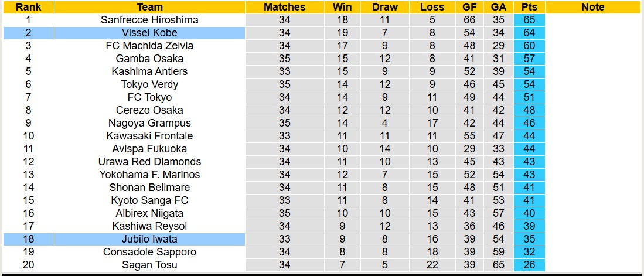Viewport: 644px width, 276px height.
Task: Click the Win column header
Action: [342, 7]
